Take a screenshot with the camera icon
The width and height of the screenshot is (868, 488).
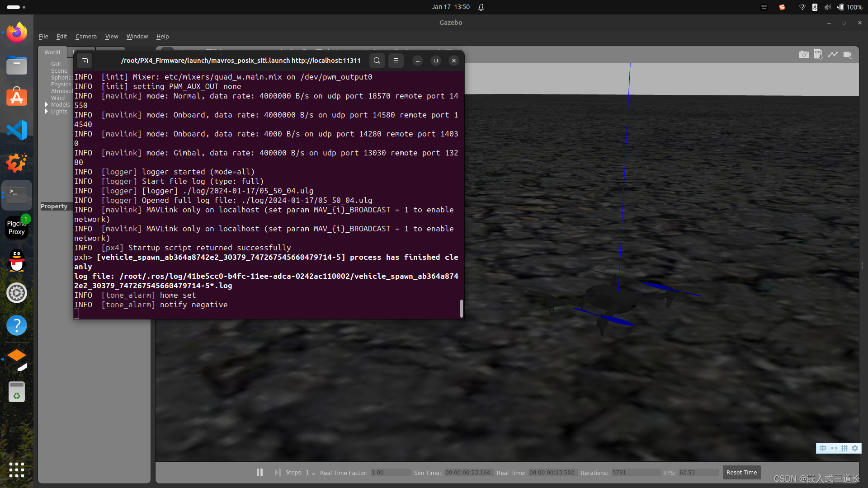803,55
